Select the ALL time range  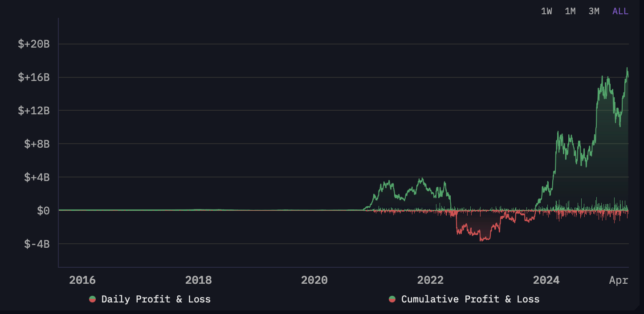(620, 12)
